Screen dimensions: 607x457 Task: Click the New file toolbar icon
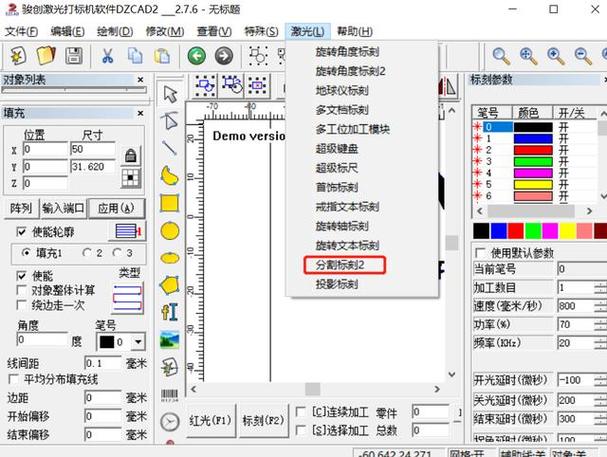click(x=18, y=56)
